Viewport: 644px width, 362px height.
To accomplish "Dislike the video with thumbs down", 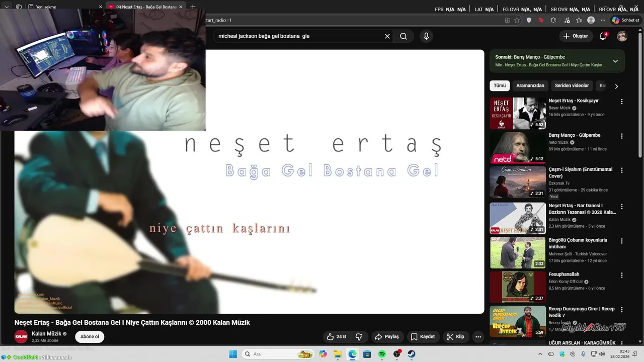I will (359, 336).
